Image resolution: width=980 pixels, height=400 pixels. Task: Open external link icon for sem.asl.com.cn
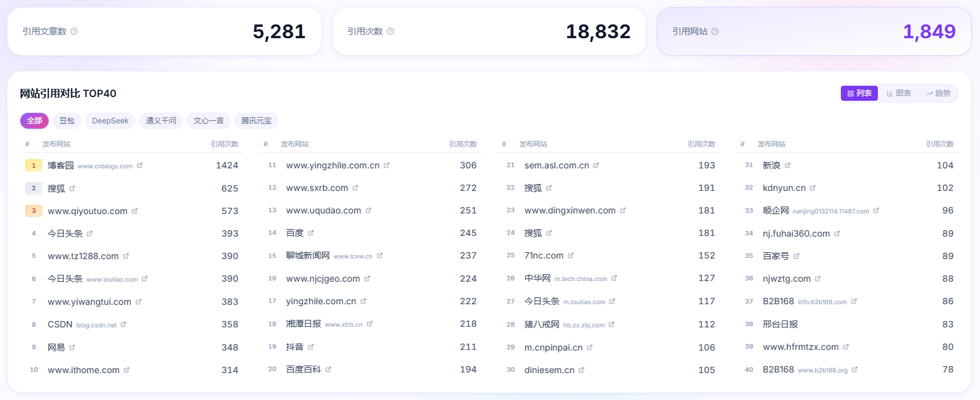pos(596,165)
